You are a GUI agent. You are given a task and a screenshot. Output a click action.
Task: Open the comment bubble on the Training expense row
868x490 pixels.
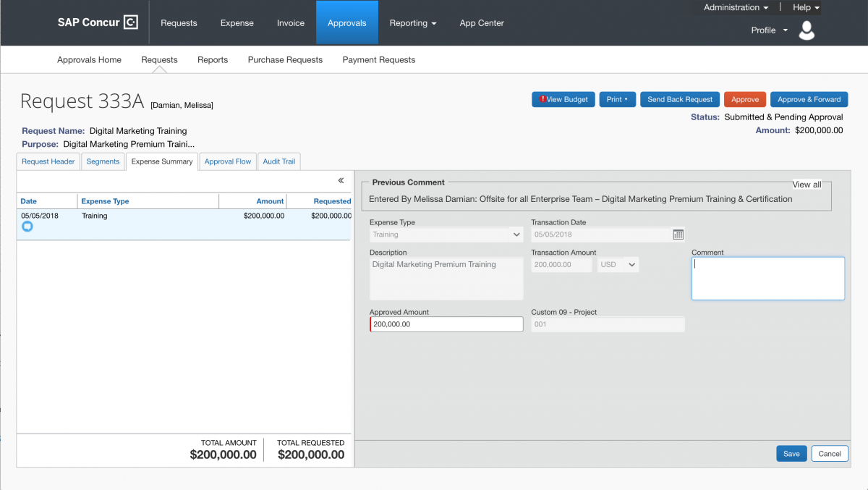pos(27,227)
